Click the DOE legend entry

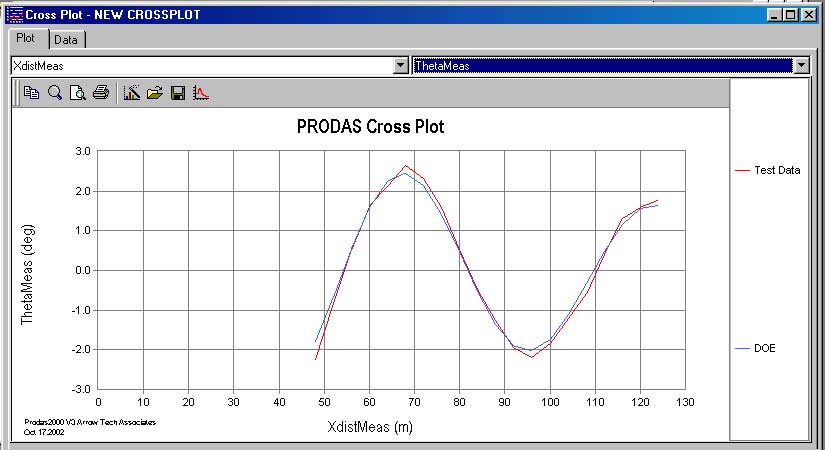764,348
